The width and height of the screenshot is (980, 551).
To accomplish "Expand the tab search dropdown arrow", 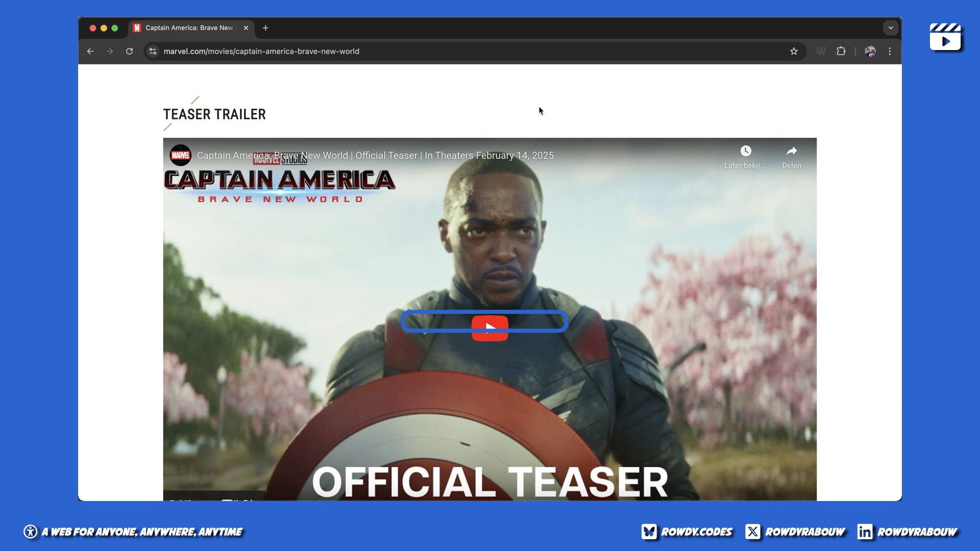I will point(891,28).
